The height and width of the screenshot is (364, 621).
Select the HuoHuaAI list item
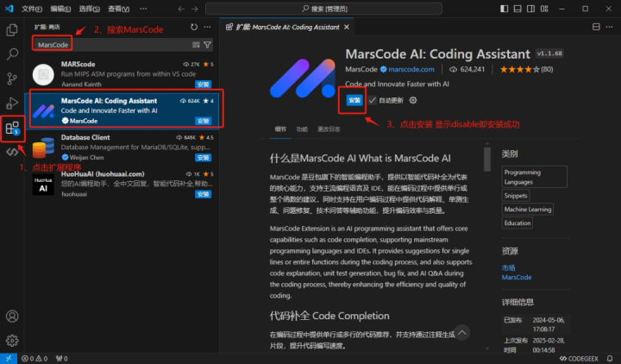[x=122, y=184]
